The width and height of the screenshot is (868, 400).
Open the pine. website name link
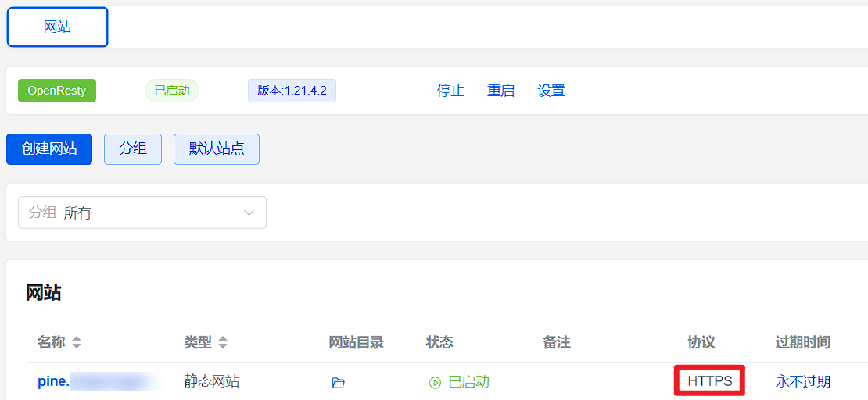click(x=54, y=382)
